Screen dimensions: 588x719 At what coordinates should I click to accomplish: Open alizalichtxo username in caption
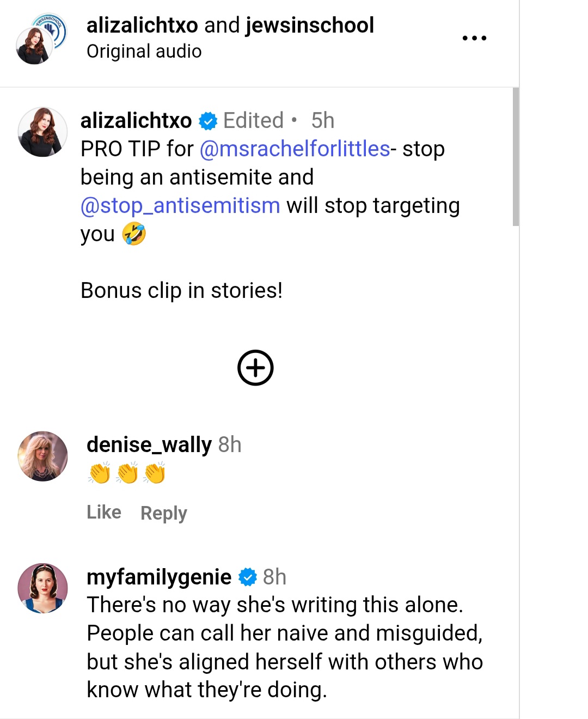pyautogui.click(x=136, y=120)
